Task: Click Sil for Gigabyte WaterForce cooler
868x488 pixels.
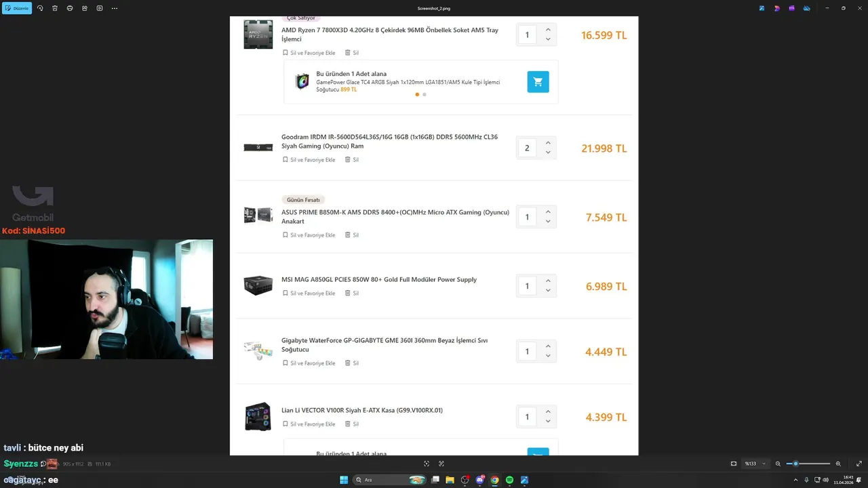Action: pyautogui.click(x=352, y=363)
